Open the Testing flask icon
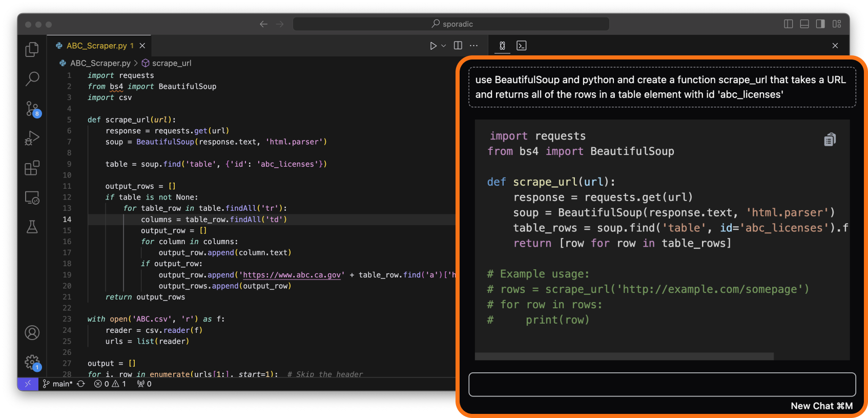This screenshot has height=418, width=868. pyautogui.click(x=32, y=227)
